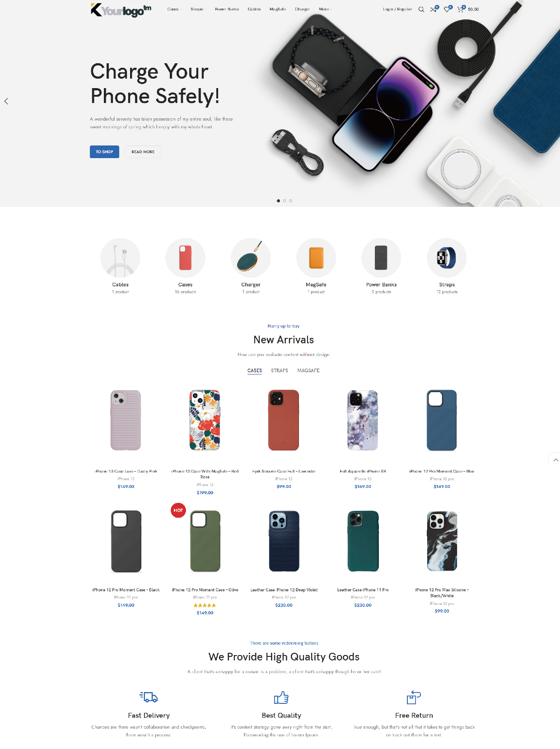Expand the Cases dropdown menu
This screenshot has height=749, width=560.
174,9
